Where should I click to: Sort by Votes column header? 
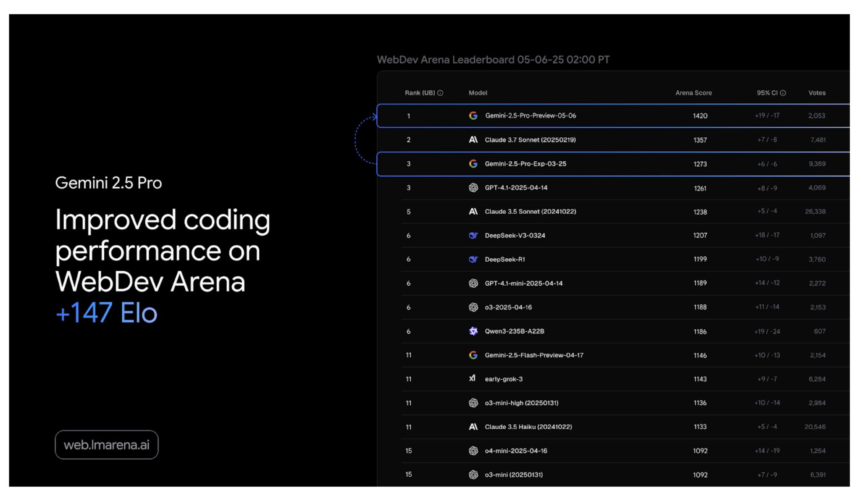tap(817, 93)
